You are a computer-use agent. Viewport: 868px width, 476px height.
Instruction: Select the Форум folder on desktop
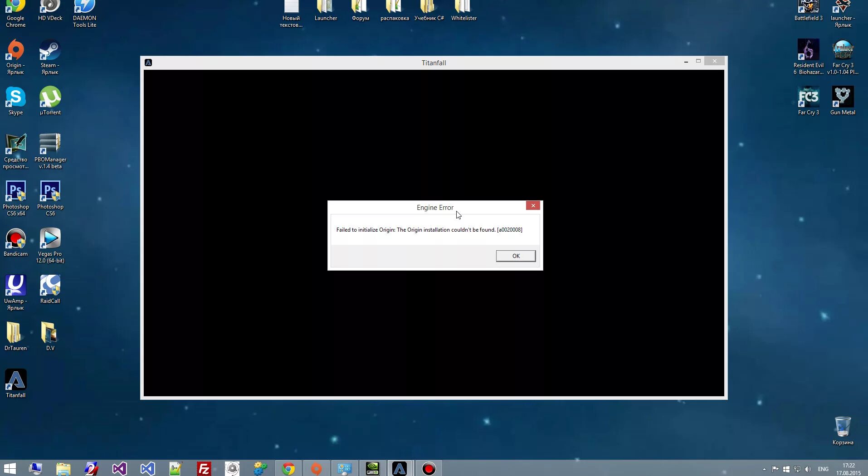click(x=360, y=11)
